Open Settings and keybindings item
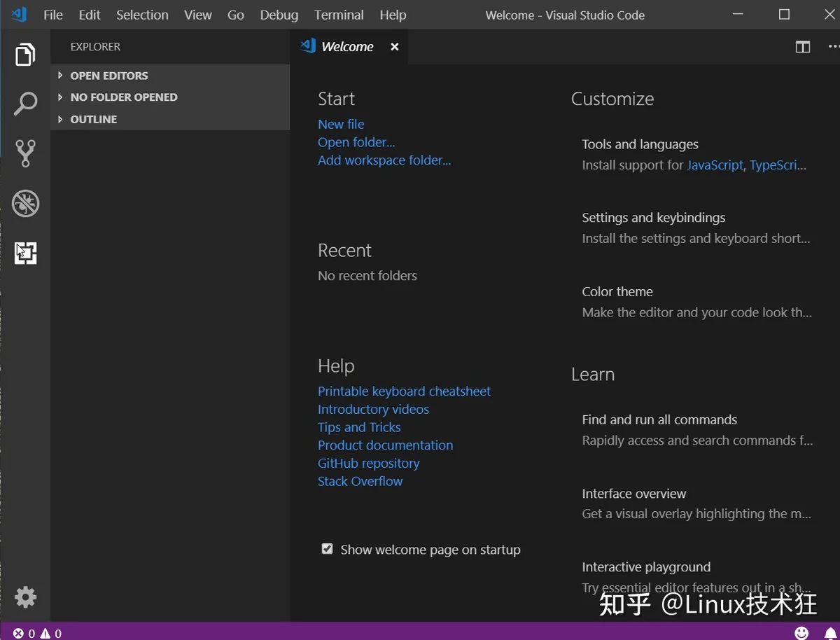The image size is (840, 640). pos(697,228)
